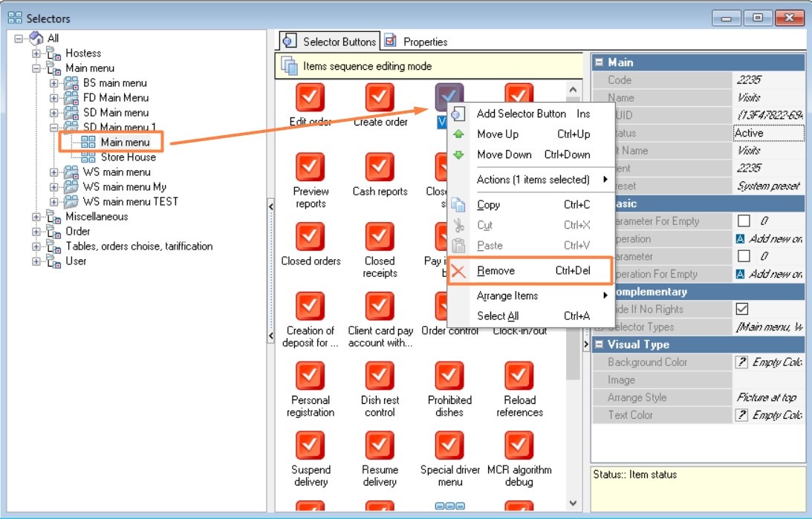Image resolution: width=812 pixels, height=519 pixels.
Task: Click Move Down in the context menu
Action: [x=504, y=154]
